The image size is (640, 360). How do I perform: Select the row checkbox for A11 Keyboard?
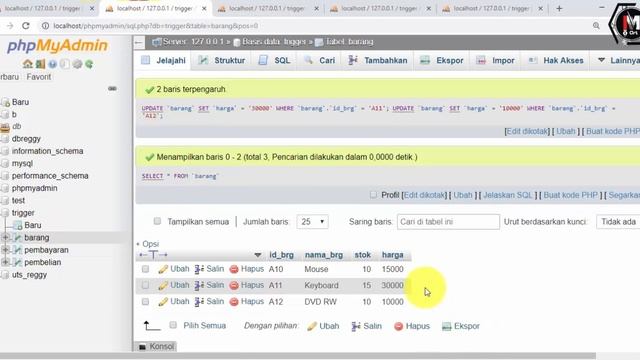(145, 285)
